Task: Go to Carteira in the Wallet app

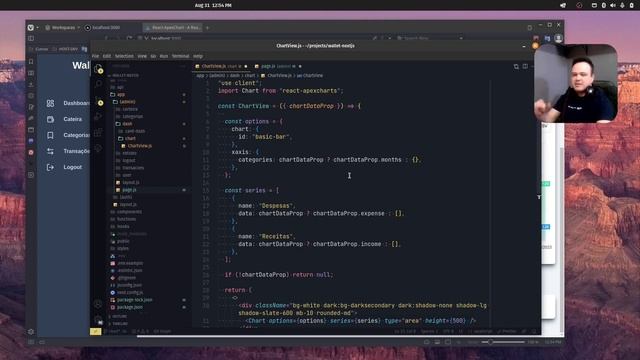Action: 73,119
